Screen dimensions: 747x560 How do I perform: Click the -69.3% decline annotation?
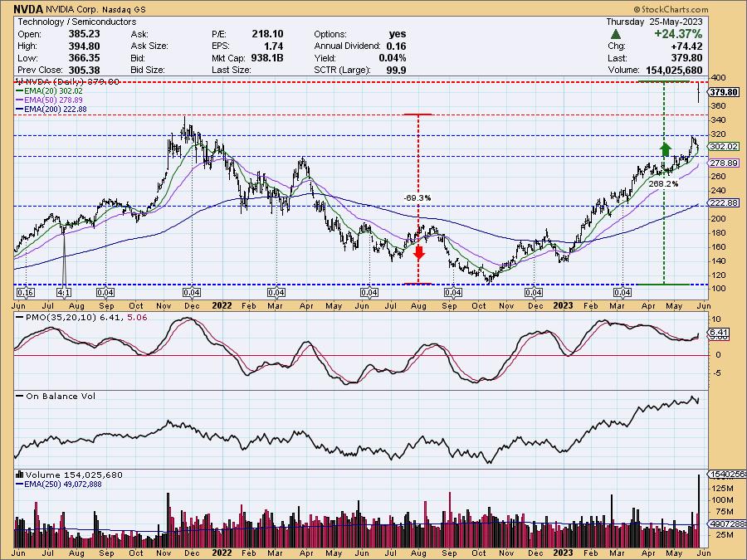pyautogui.click(x=417, y=197)
